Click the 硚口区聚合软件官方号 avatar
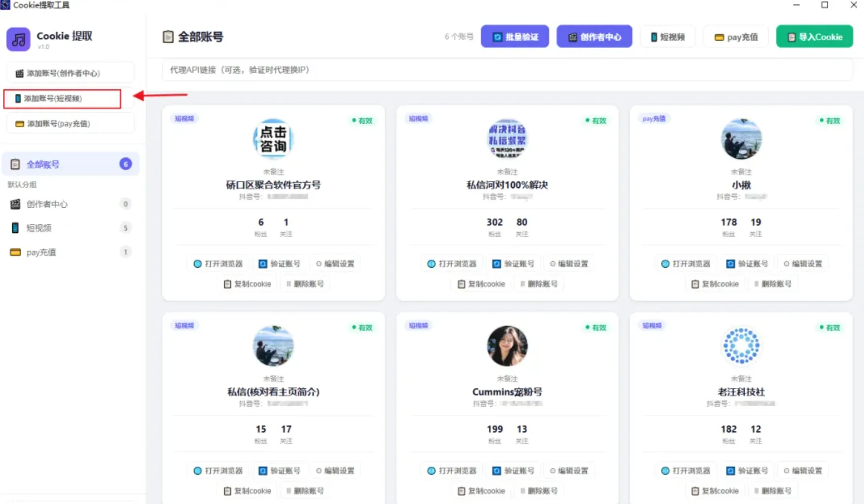The height and width of the screenshot is (504, 864). [273, 139]
